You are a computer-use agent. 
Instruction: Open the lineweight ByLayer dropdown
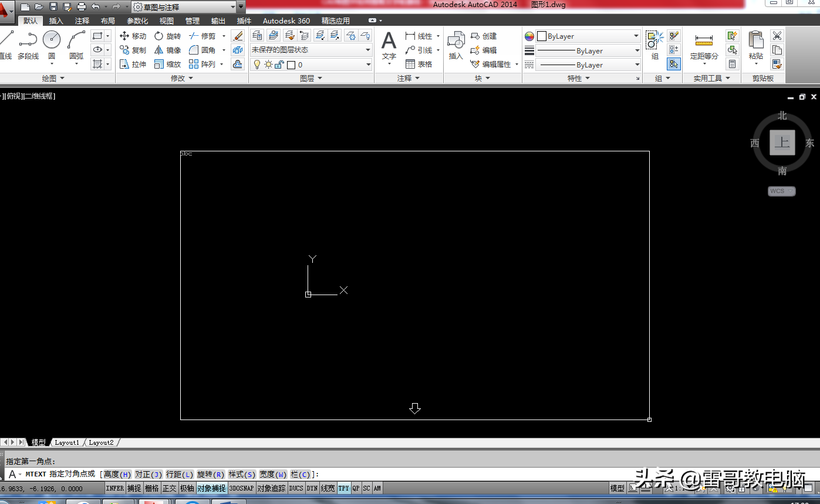(x=588, y=51)
